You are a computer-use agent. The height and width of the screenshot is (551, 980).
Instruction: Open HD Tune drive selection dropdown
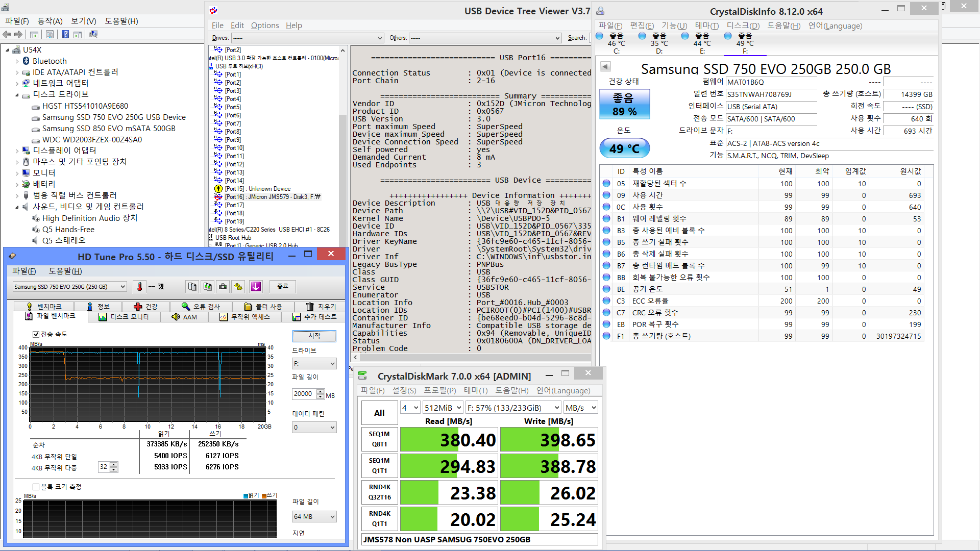point(70,287)
